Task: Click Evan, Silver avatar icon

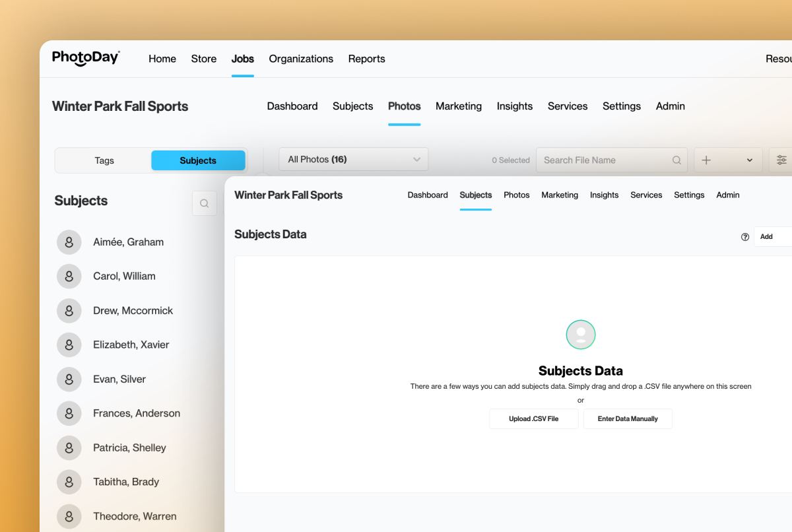Action: (x=69, y=380)
